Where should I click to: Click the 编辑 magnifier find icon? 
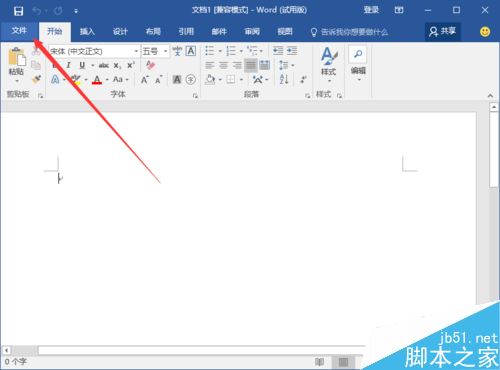click(x=358, y=54)
